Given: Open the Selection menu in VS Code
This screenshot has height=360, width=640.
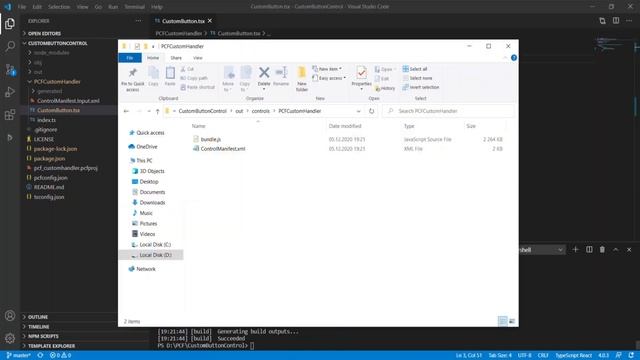Looking at the screenshot, I should [59, 7].
